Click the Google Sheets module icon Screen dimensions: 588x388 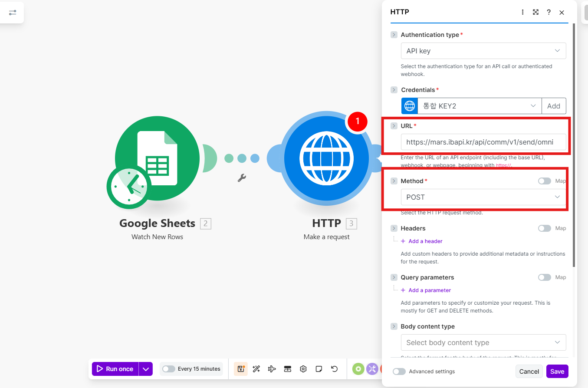tap(157, 158)
